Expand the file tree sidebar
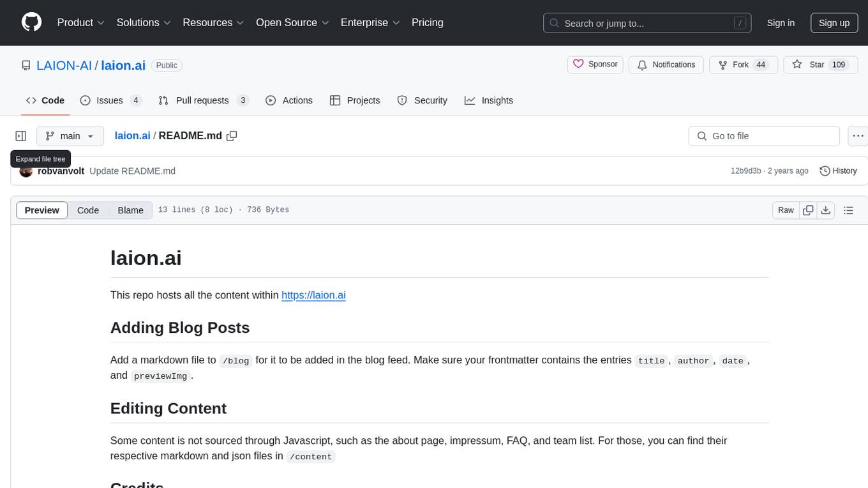 point(21,136)
